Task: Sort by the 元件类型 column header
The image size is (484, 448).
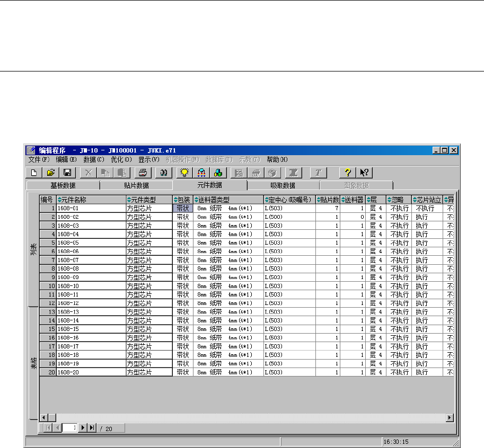Action: click(x=149, y=200)
